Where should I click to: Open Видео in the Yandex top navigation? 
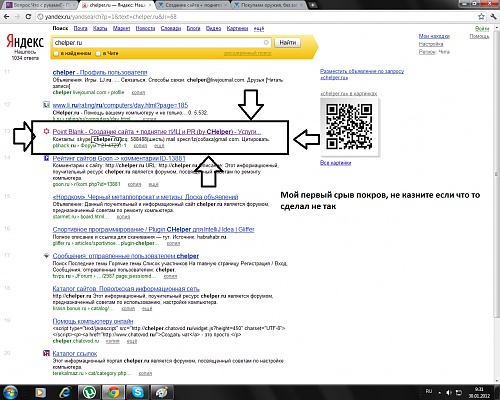point(213,28)
